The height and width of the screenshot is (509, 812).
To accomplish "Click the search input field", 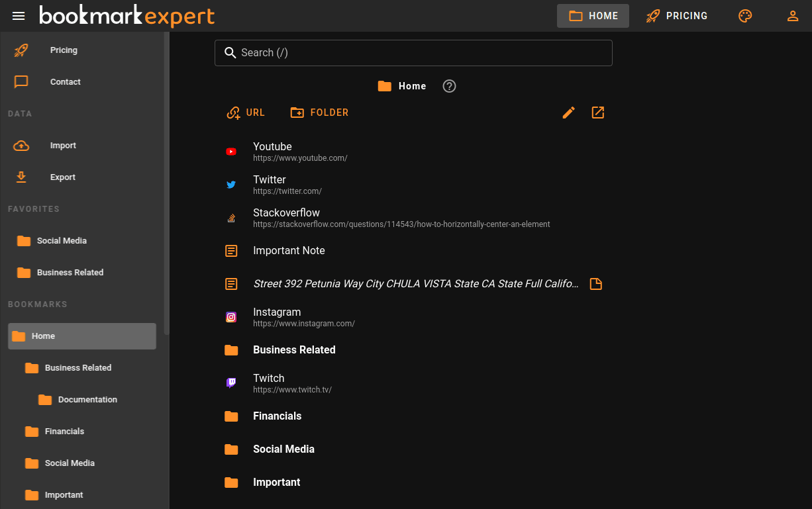I will [x=413, y=53].
